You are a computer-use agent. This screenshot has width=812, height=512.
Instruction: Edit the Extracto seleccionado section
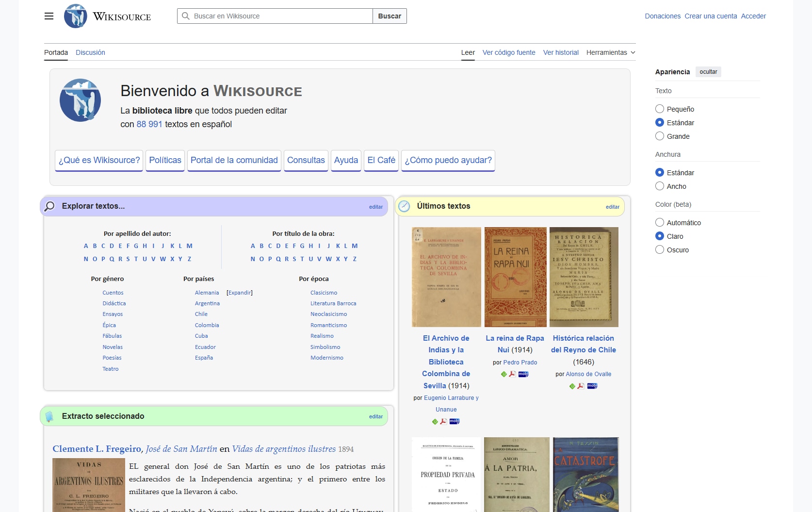point(376,416)
